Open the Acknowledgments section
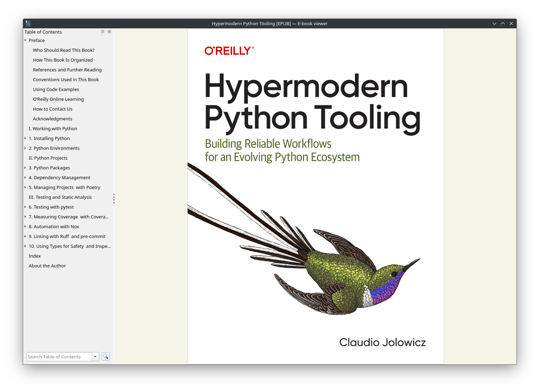This screenshot has height=392, width=540. click(53, 119)
